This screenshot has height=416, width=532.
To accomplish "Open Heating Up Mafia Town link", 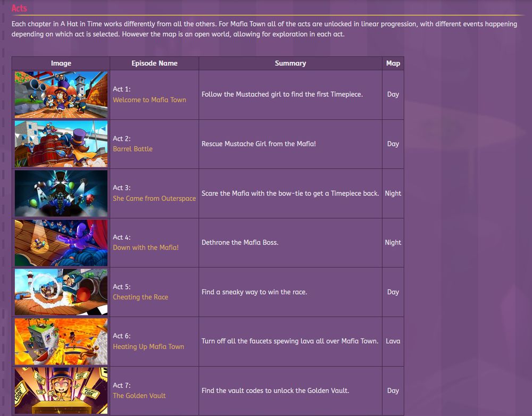I will (x=148, y=346).
